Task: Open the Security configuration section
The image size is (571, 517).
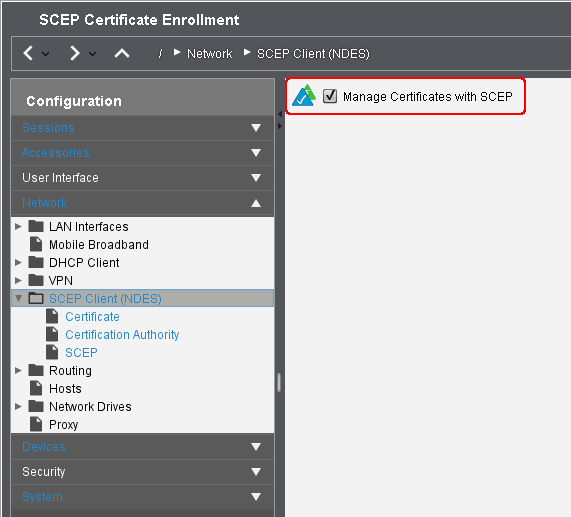Action: [142, 471]
